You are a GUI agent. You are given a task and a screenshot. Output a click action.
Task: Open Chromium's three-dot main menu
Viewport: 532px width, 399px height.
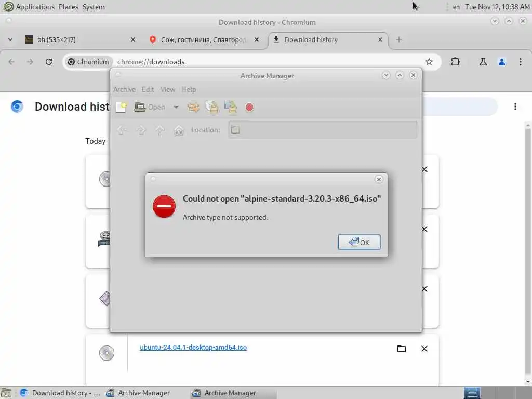[521, 62]
